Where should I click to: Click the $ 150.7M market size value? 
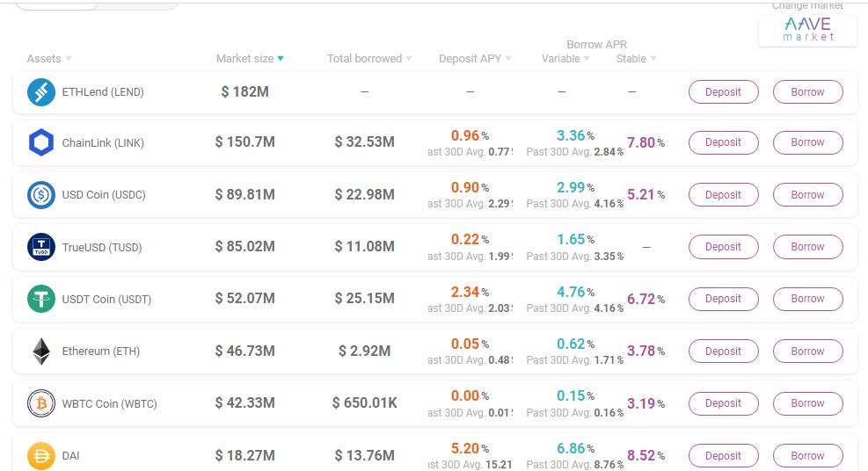click(x=244, y=142)
